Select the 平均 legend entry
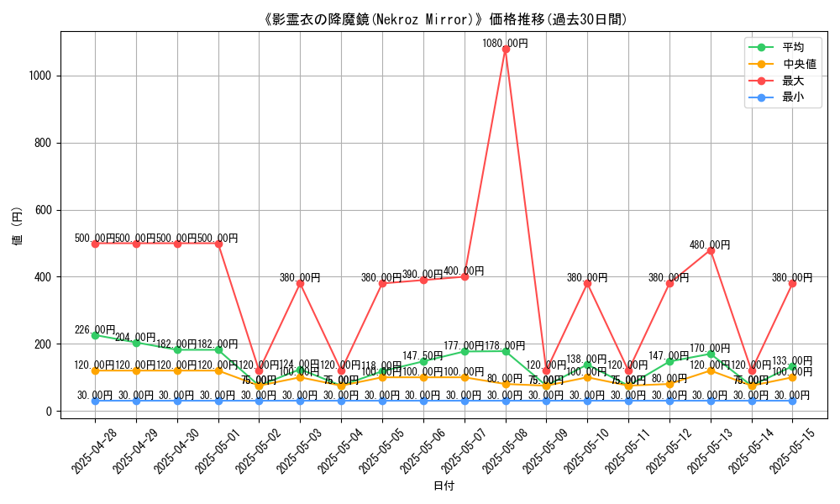The height and width of the screenshot is (504, 840). [777, 47]
